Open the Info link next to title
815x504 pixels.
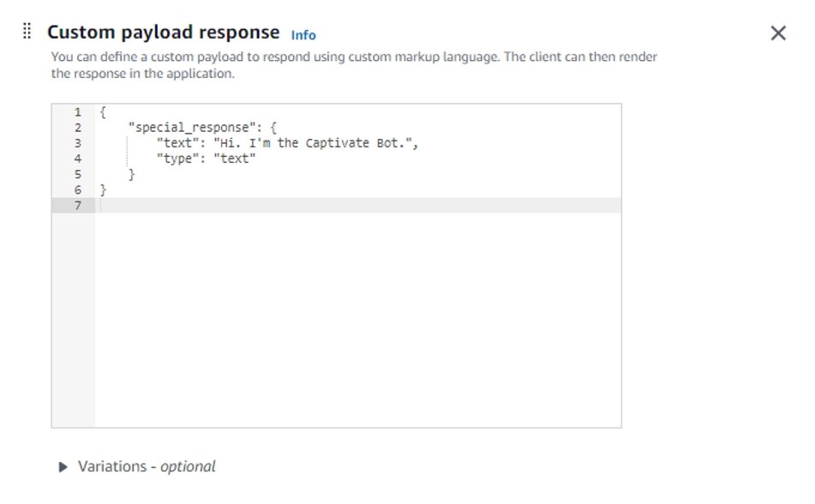303,35
